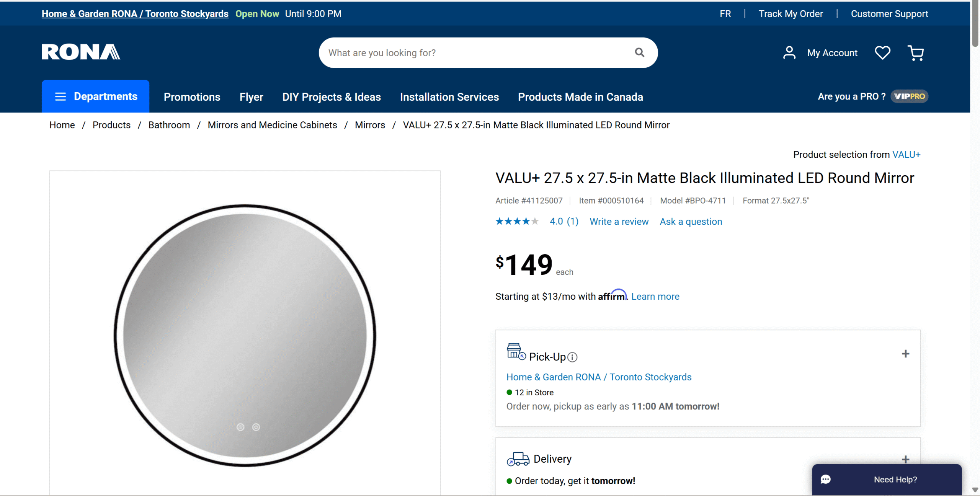Click the hamburger icon beside Departments
This screenshot has width=980, height=496.
tap(60, 96)
